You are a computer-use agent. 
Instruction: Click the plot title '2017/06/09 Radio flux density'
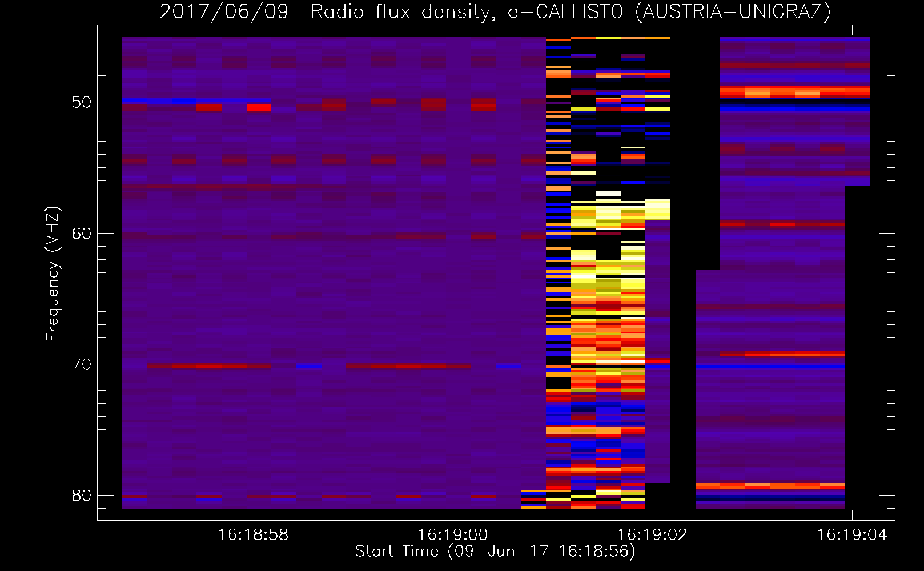326,11
